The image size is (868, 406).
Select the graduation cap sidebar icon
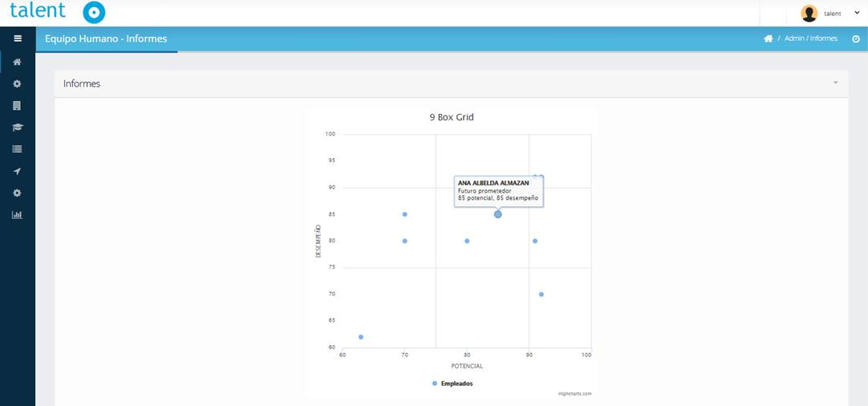click(x=17, y=127)
